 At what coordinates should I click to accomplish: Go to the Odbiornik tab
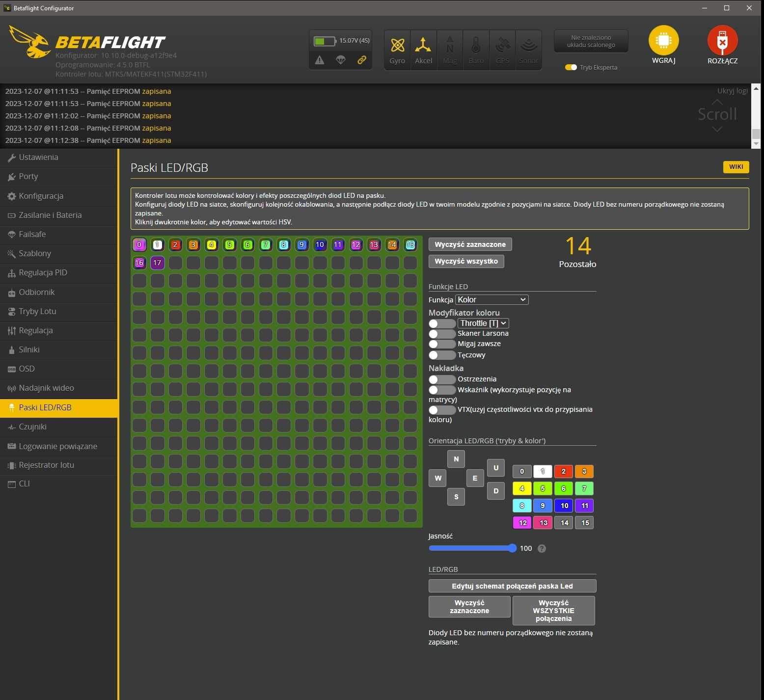click(59, 293)
